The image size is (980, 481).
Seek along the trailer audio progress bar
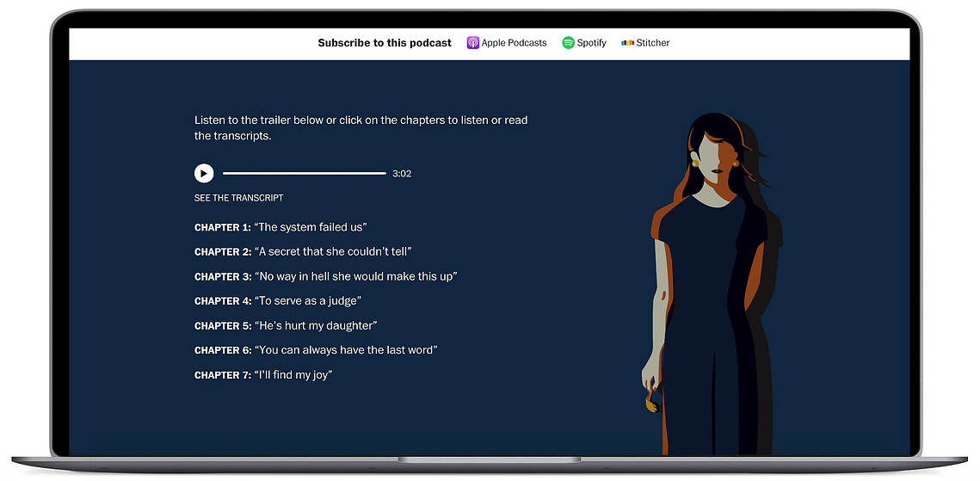(305, 174)
